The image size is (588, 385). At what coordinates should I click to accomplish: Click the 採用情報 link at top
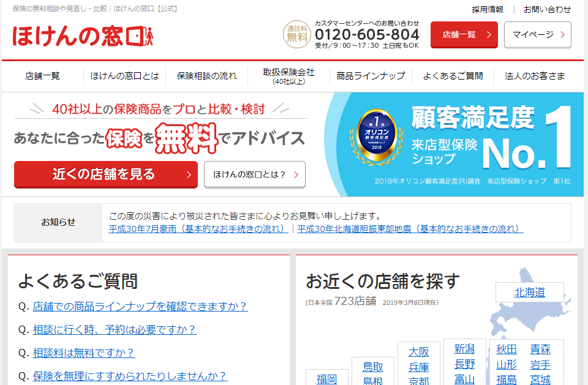[488, 9]
